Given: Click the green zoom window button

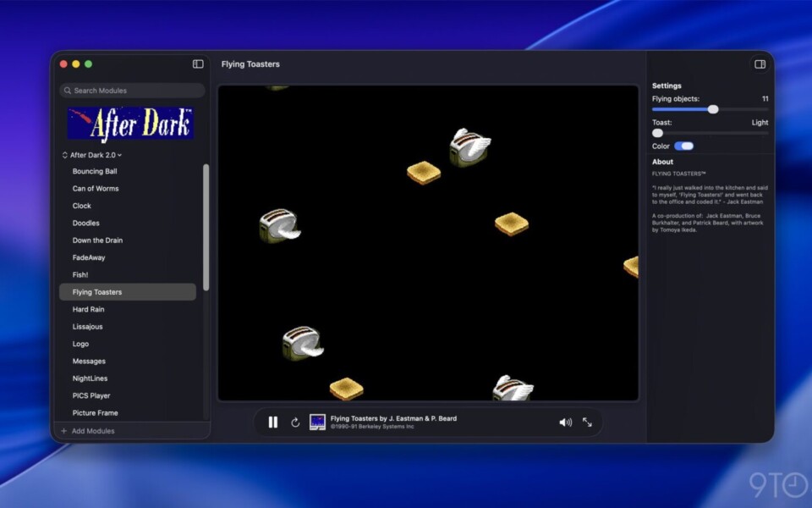Looking at the screenshot, I should 89,63.
